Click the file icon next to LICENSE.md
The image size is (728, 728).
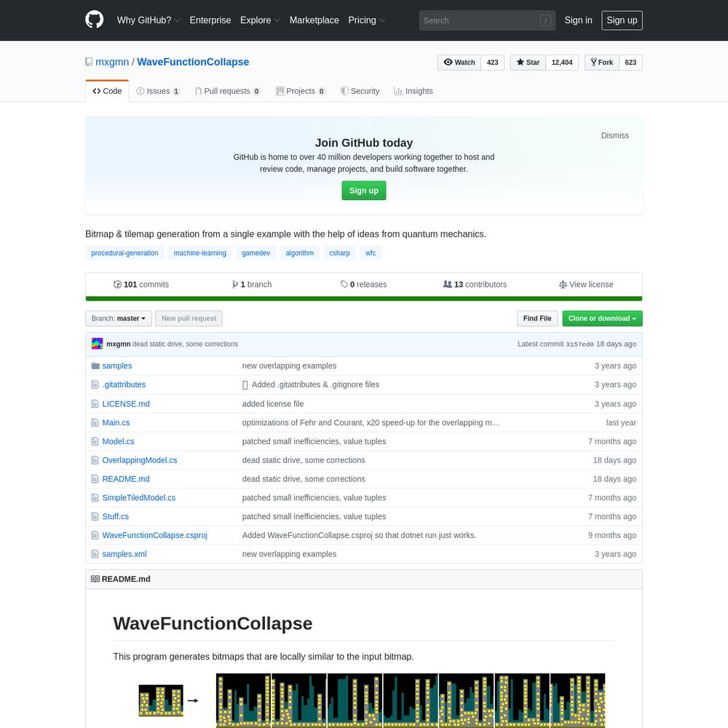tap(95, 404)
